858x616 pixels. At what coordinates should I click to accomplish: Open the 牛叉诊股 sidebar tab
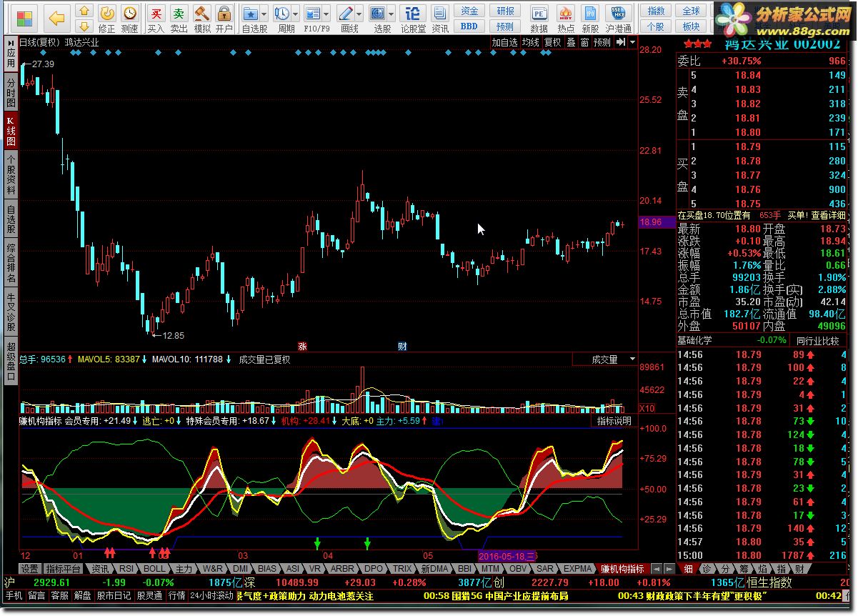click(x=11, y=311)
